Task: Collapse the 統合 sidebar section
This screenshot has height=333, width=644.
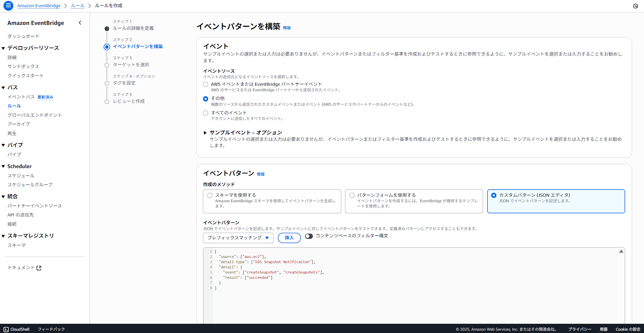Action: click(x=3, y=197)
